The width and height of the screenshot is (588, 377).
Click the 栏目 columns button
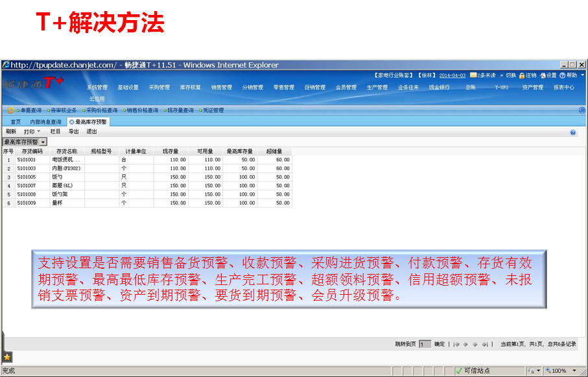(x=55, y=131)
